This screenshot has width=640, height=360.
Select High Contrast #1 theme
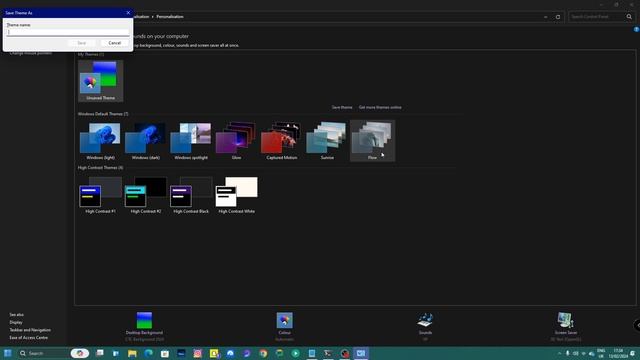pos(100,195)
